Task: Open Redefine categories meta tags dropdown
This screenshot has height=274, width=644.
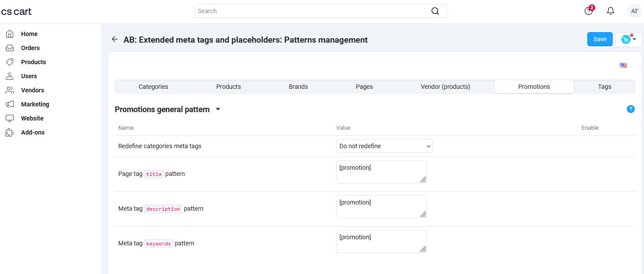Action: pos(384,146)
